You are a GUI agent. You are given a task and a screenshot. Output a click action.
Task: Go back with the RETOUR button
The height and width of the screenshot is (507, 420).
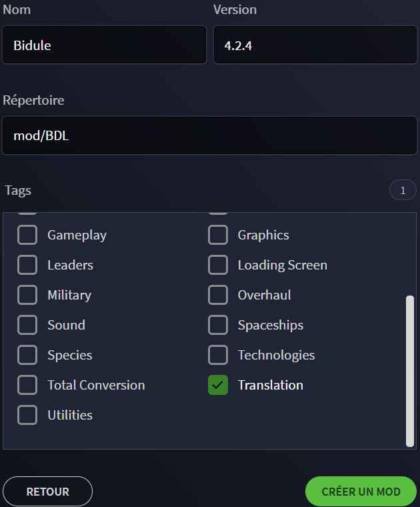tap(47, 492)
